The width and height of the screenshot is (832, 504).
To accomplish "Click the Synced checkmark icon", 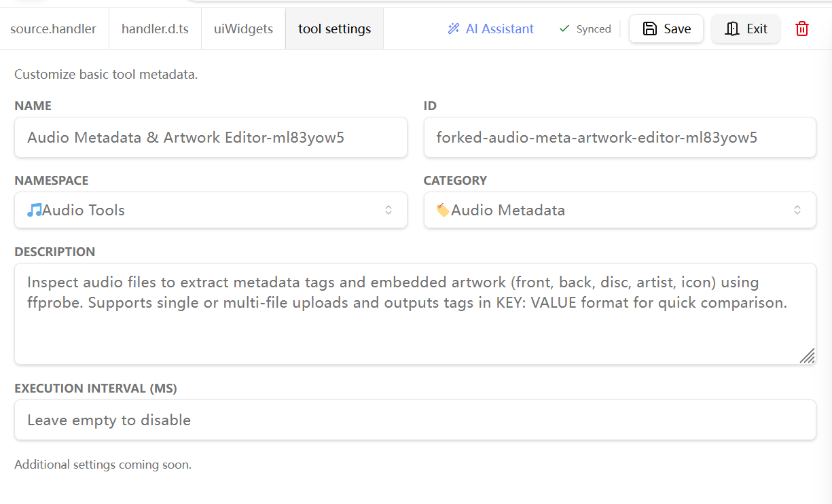I will coord(564,29).
